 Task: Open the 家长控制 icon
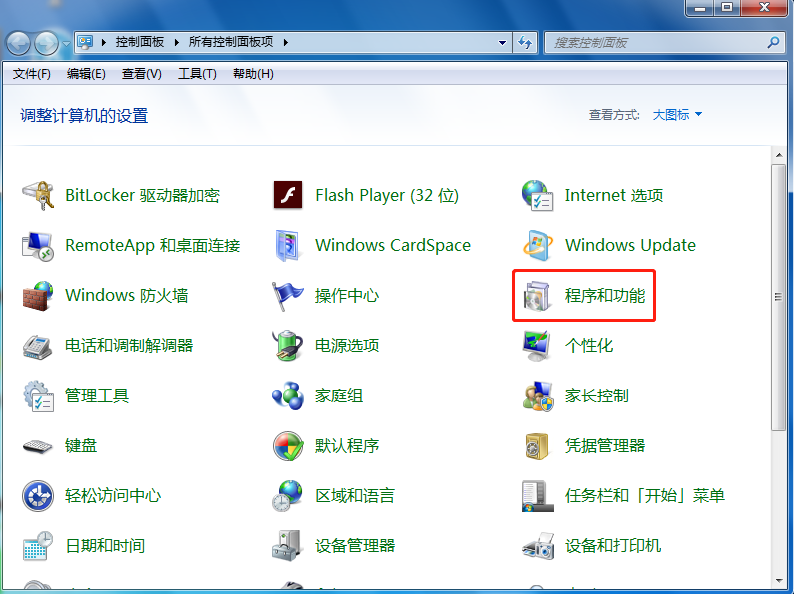pos(538,396)
